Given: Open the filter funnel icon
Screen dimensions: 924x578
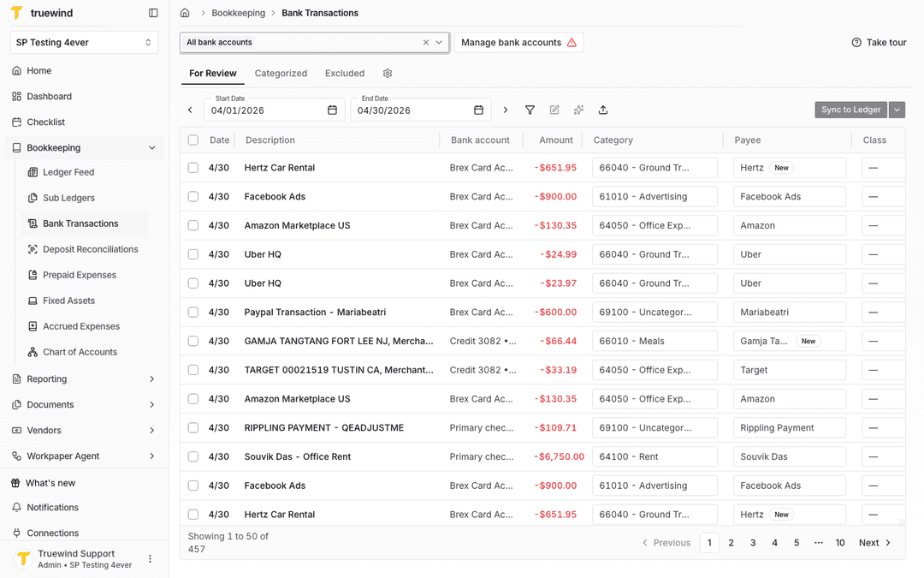Looking at the screenshot, I should [530, 110].
